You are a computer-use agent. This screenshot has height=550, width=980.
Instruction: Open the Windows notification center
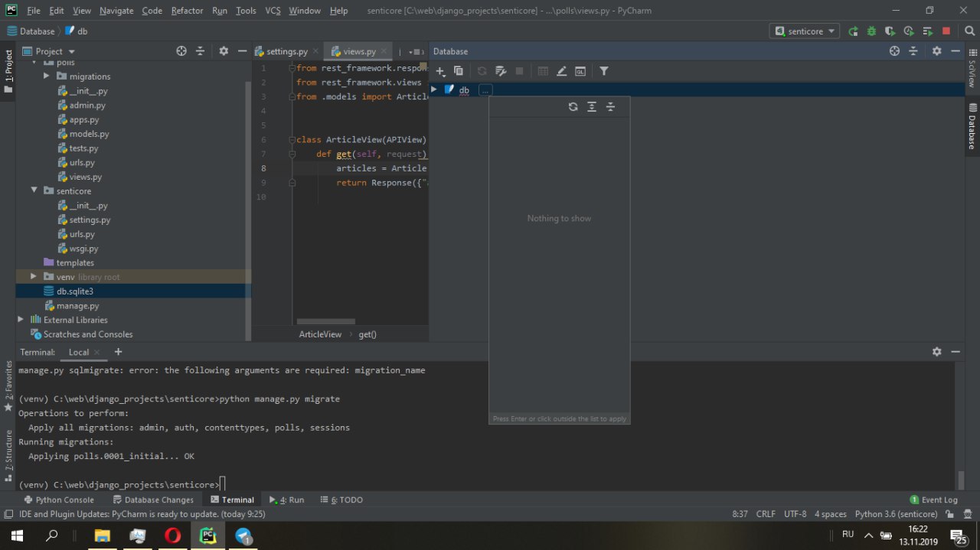(958, 535)
